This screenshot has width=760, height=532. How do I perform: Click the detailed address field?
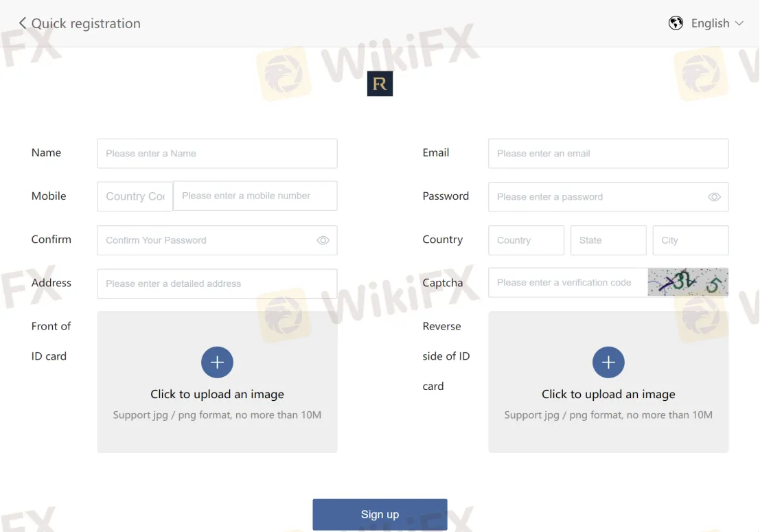(217, 284)
